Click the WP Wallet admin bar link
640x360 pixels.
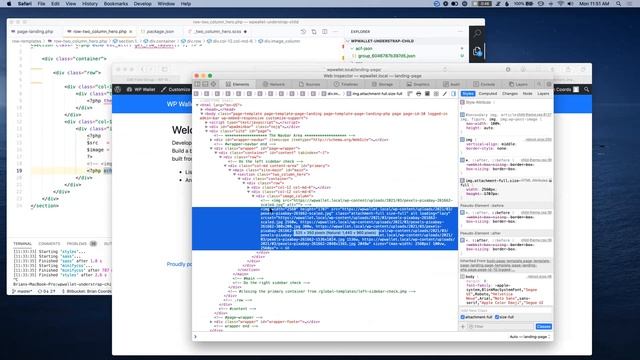coord(141,89)
